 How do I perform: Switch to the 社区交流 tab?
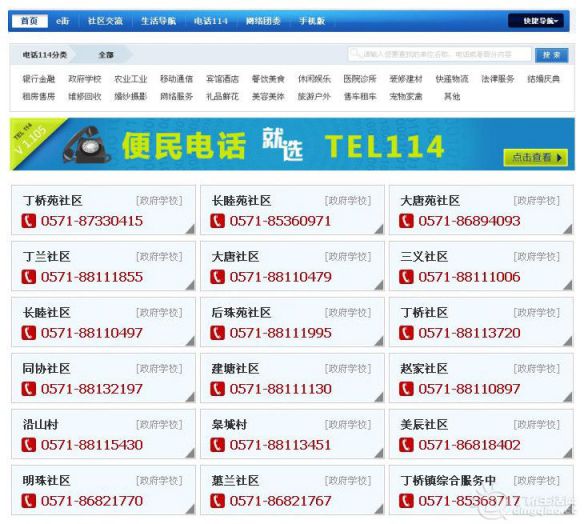coord(105,21)
